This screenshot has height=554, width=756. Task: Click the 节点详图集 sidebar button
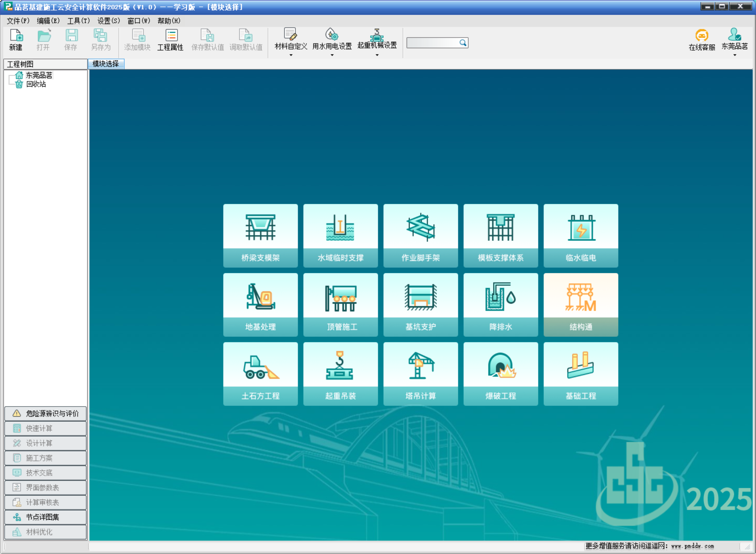coord(45,517)
